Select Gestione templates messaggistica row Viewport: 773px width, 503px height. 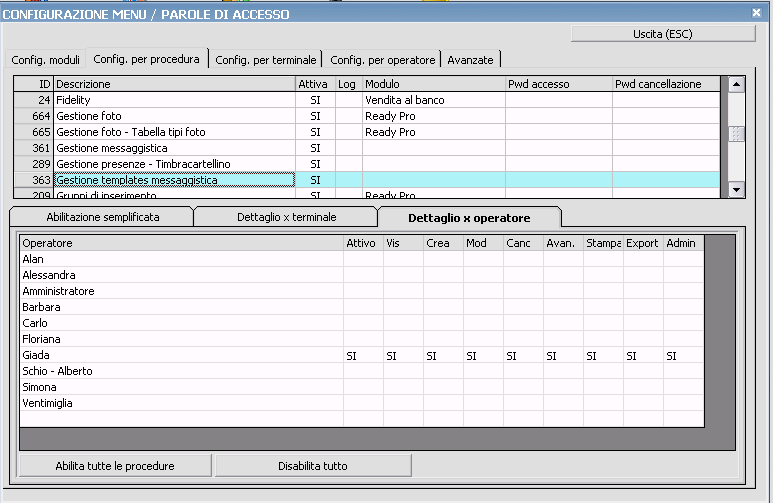[366, 180]
